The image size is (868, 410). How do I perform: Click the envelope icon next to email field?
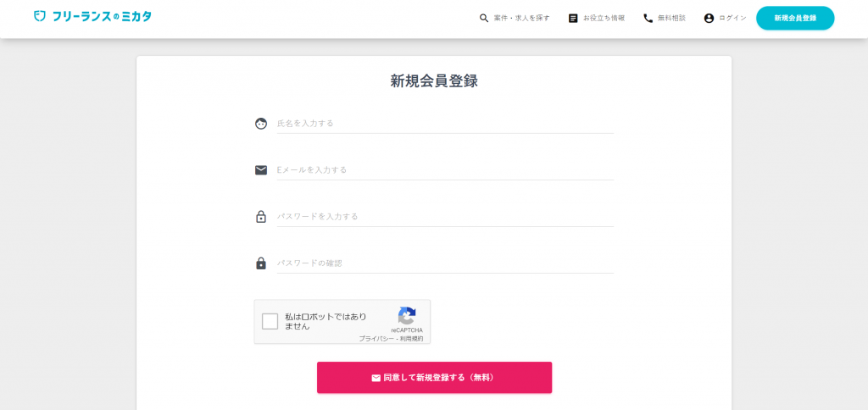tap(261, 170)
